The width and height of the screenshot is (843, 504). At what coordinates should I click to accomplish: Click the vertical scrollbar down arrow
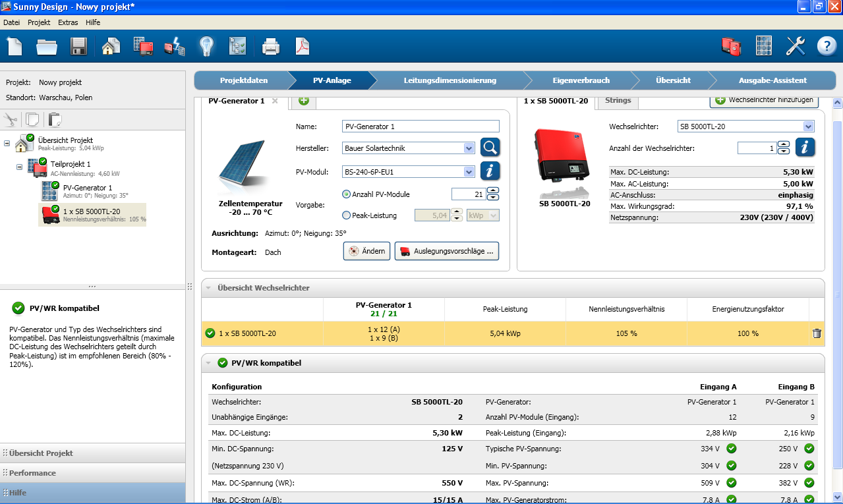point(838,497)
